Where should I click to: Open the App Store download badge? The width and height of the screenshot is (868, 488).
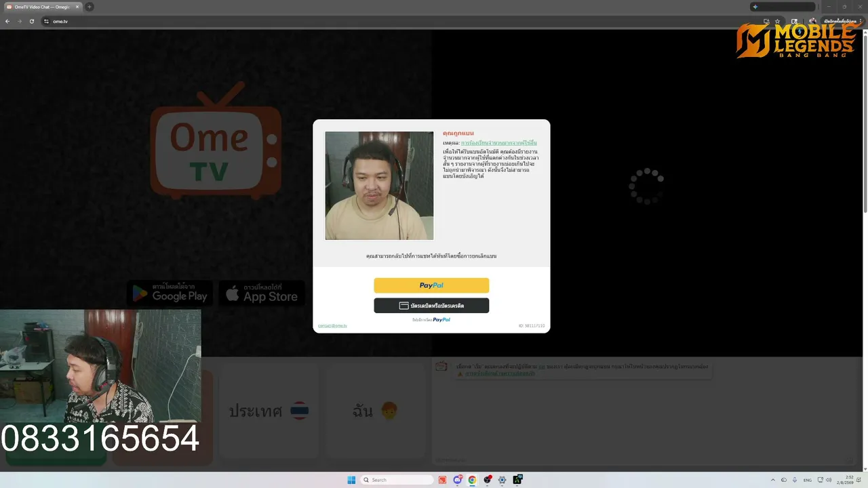(x=262, y=293)
